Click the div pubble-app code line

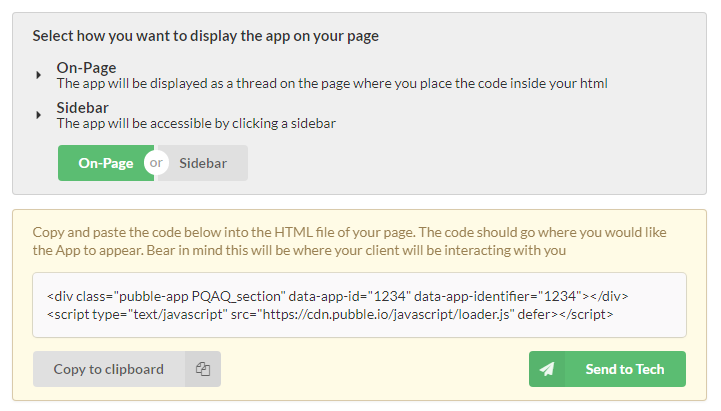336,296
